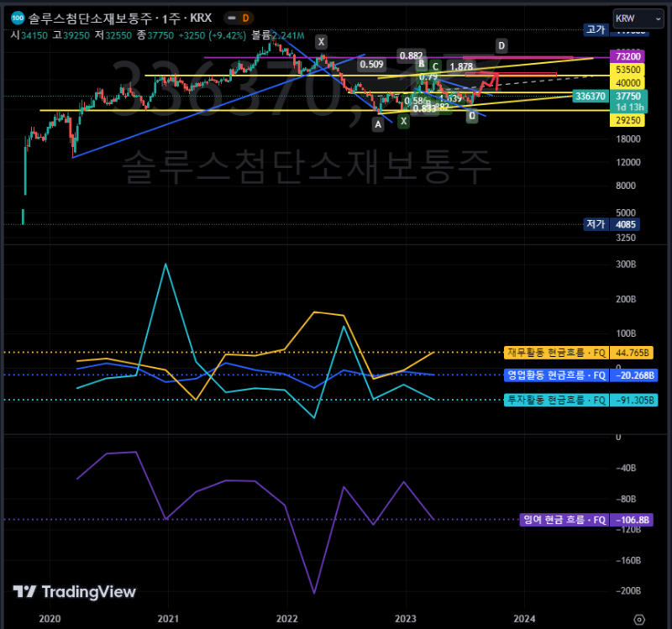Click the +3250 (+9.42%) change value
Image resolution: width=672 pixels, height=629 pixels.
213,35
